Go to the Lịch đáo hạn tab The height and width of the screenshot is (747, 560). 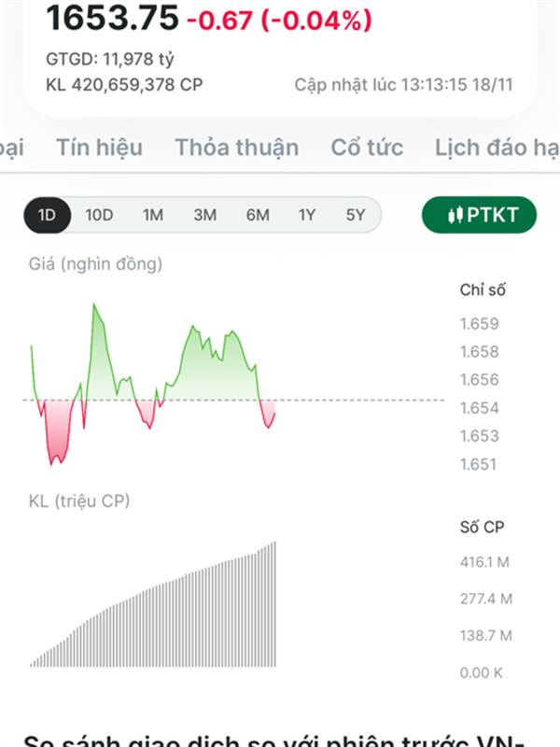click(x=495, y=148)
